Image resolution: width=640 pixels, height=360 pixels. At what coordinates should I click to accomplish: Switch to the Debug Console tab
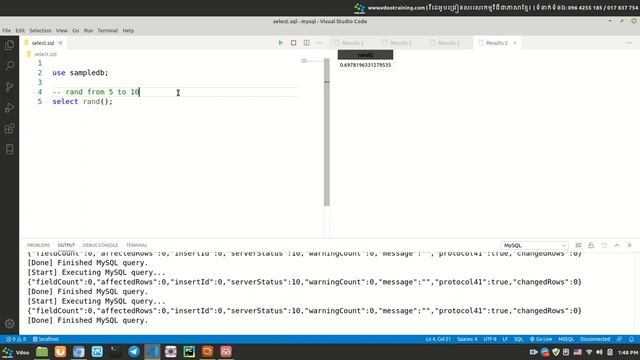pos(100,245)
